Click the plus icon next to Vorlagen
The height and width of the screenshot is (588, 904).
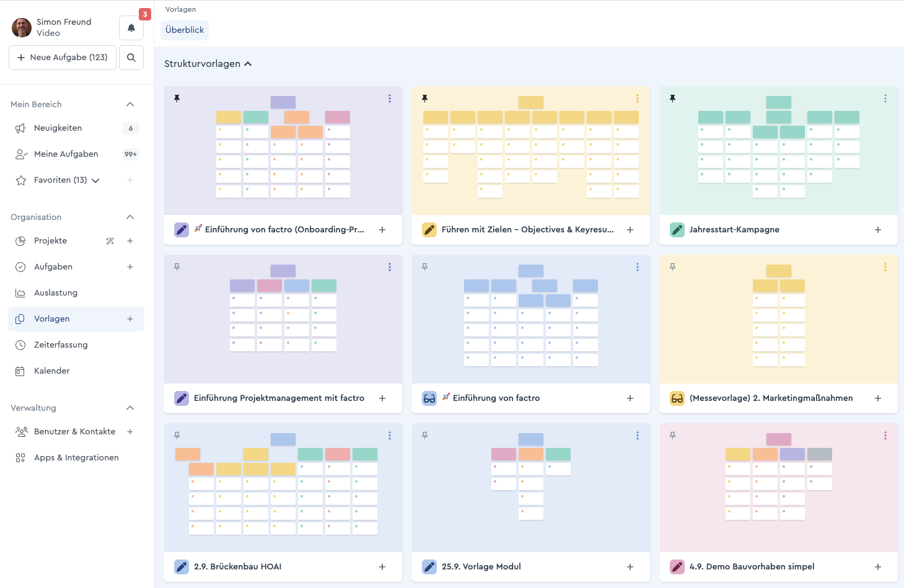[x=130, y=319]
